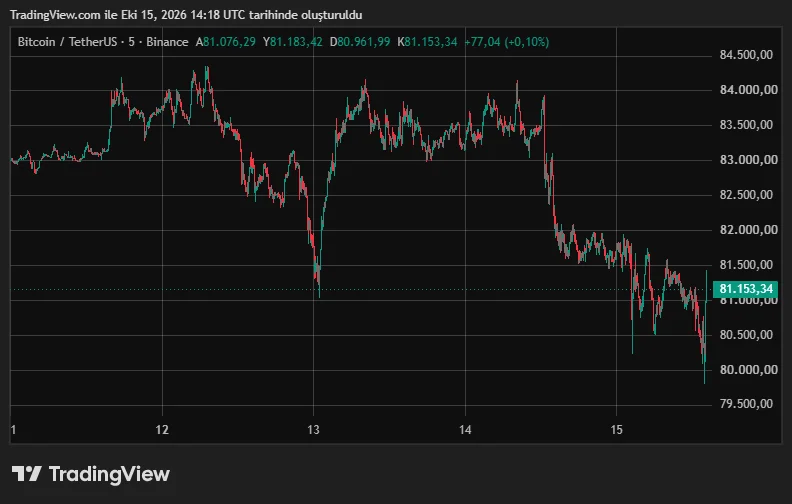
Task: Click date label 14 on time axis
Action: (x=465, y=430)
